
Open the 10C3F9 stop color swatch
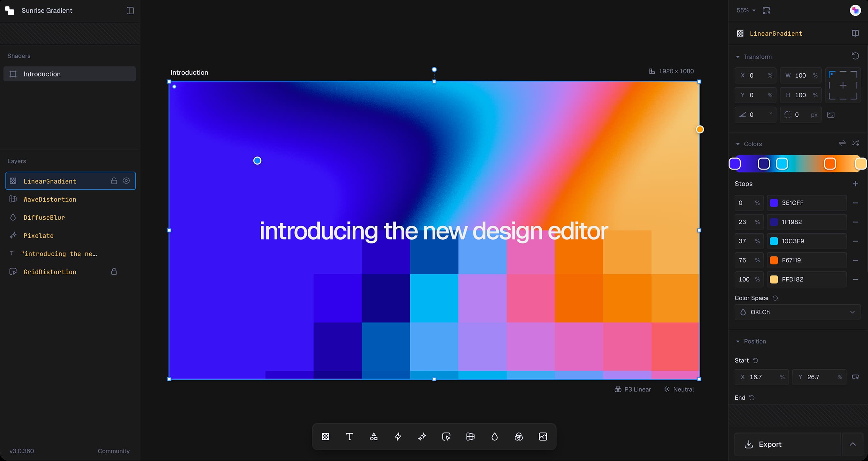774,241
